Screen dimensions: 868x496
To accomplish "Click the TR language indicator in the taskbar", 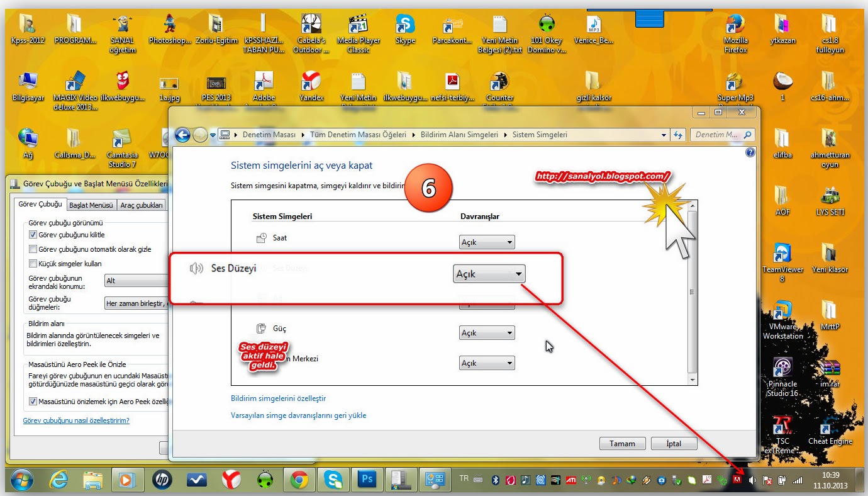I will 464,478.
